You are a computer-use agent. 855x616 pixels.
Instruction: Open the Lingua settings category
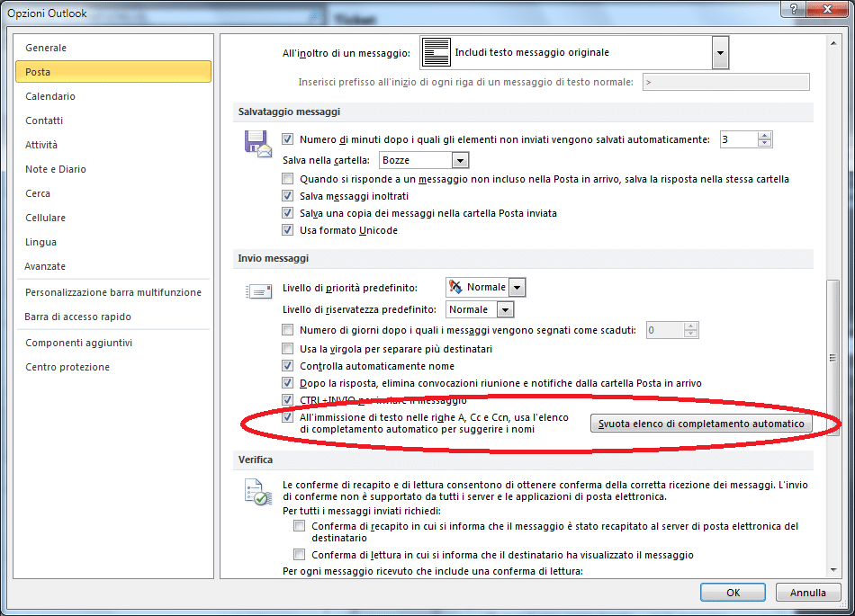(113, 242)
